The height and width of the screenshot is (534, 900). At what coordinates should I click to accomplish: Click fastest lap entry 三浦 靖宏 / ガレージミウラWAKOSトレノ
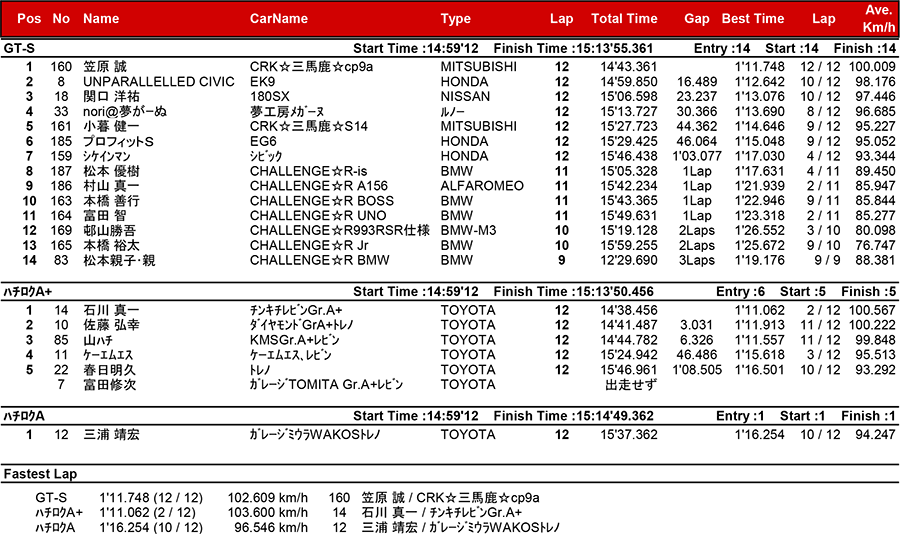460,527
